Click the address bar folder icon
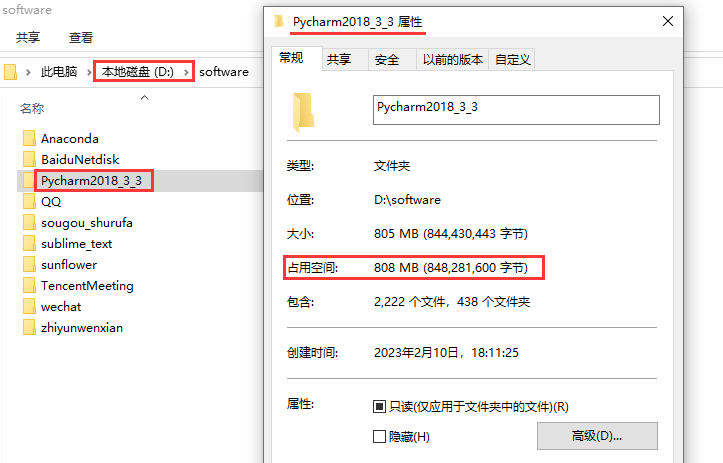 tap(11, 72)
